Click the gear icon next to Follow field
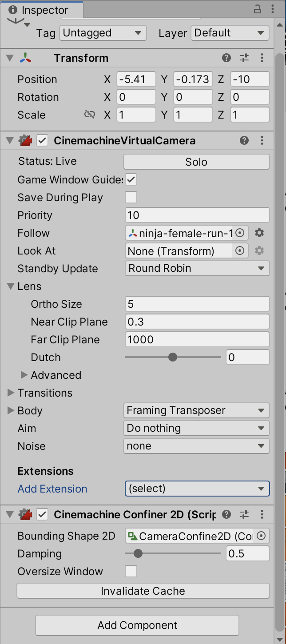Image resolution: width=286 pixels, height=644 pixels. point(259,233)
